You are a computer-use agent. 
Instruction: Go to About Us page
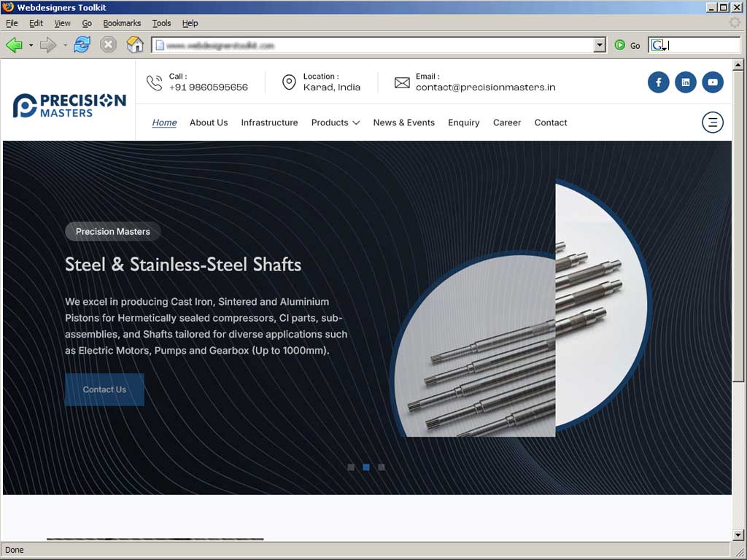pos(209,122)
